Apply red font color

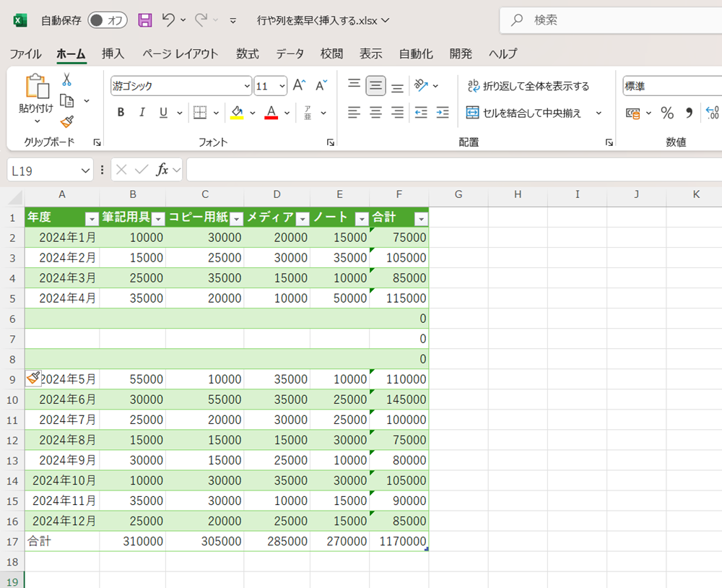click(x=271, y=113)
